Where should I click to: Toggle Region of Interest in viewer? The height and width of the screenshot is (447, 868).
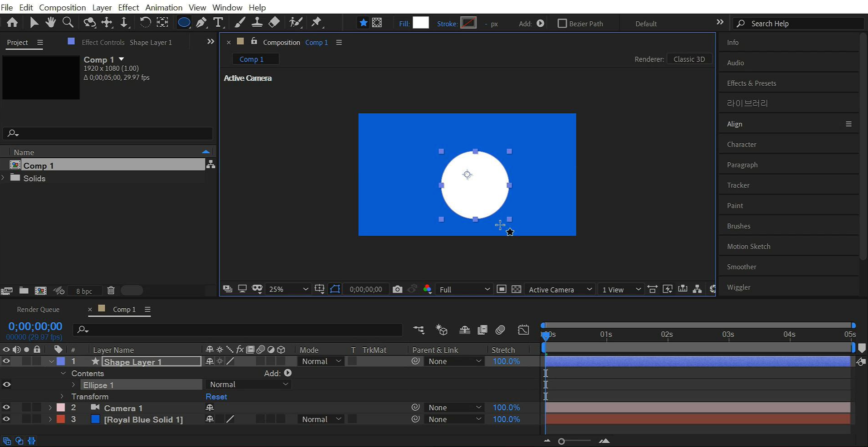[502, 289]
